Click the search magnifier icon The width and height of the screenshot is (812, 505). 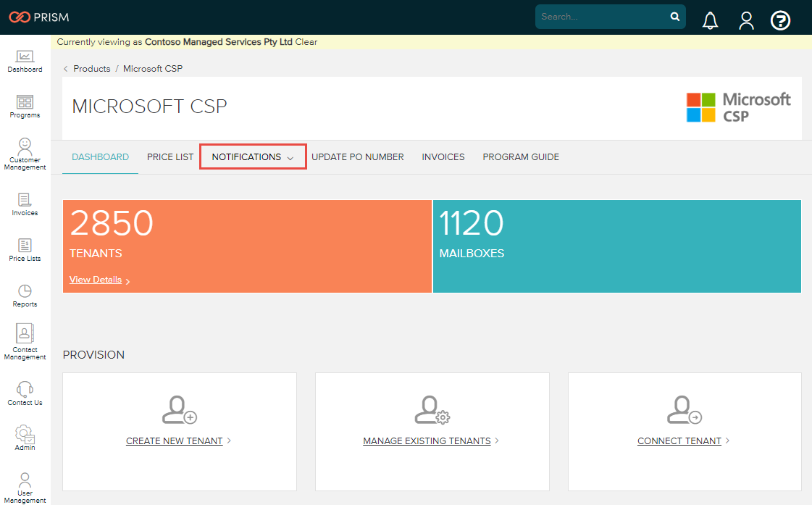[x=675, y=17]
